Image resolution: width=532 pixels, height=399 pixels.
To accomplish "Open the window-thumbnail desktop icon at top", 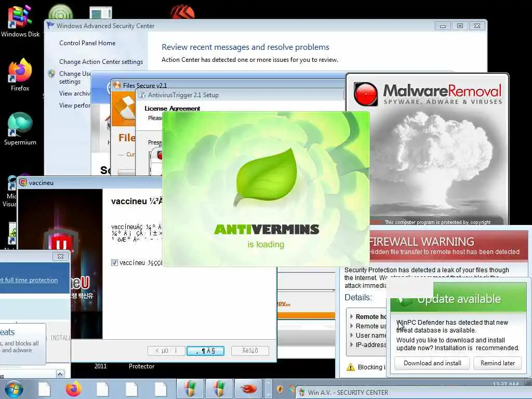I will [101, 13].
